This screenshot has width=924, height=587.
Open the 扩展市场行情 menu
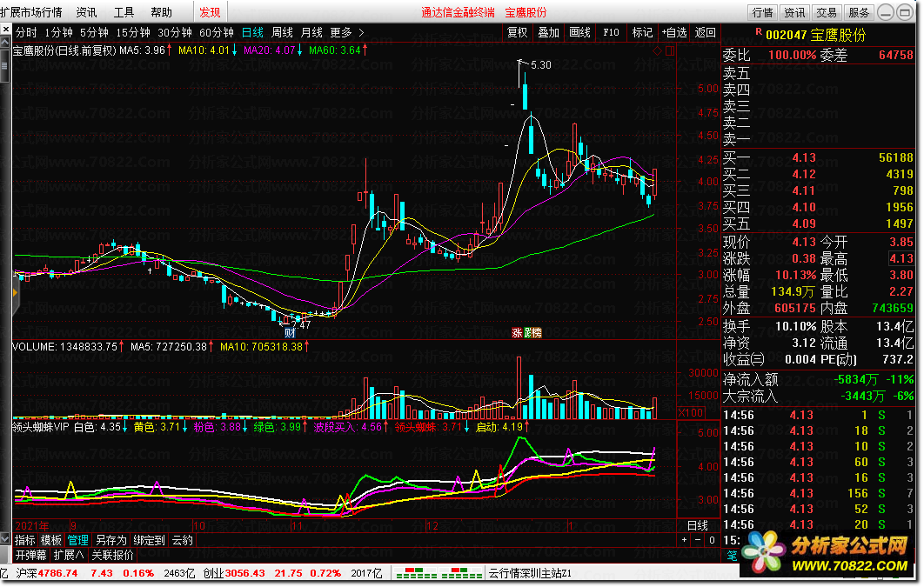(31, 12)
